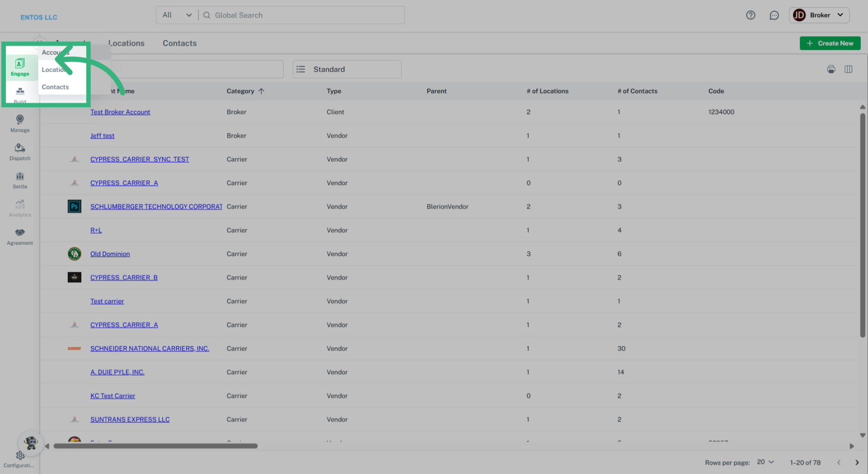This screenshot has height=474, width=868.
Task: Open the Dispatch sidebar section
Action: click(20, 152)
